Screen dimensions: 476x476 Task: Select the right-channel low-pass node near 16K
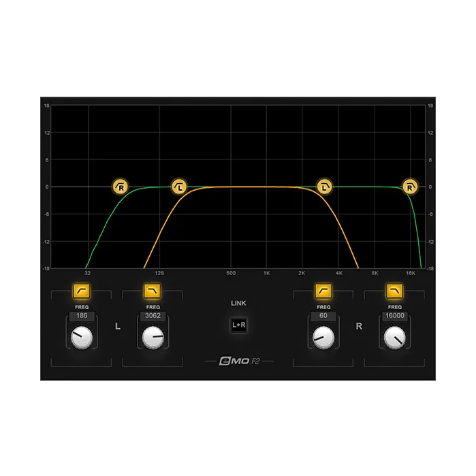(410, 187)
